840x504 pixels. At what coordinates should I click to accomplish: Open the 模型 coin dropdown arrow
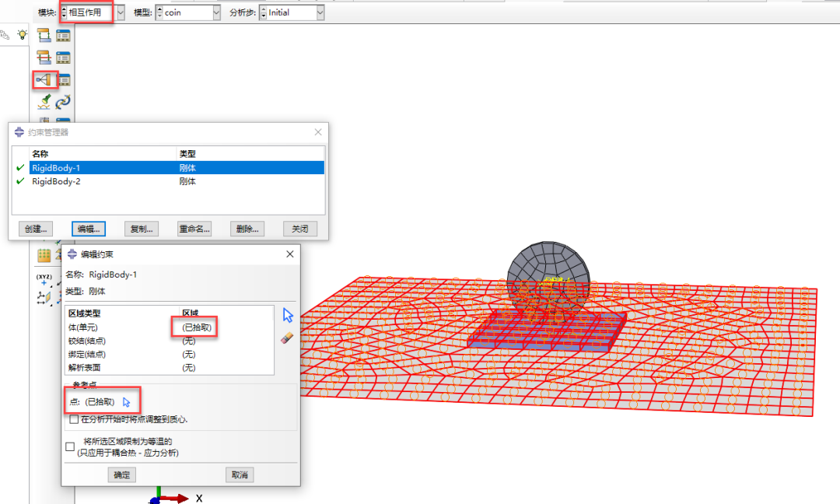[216, 12]
